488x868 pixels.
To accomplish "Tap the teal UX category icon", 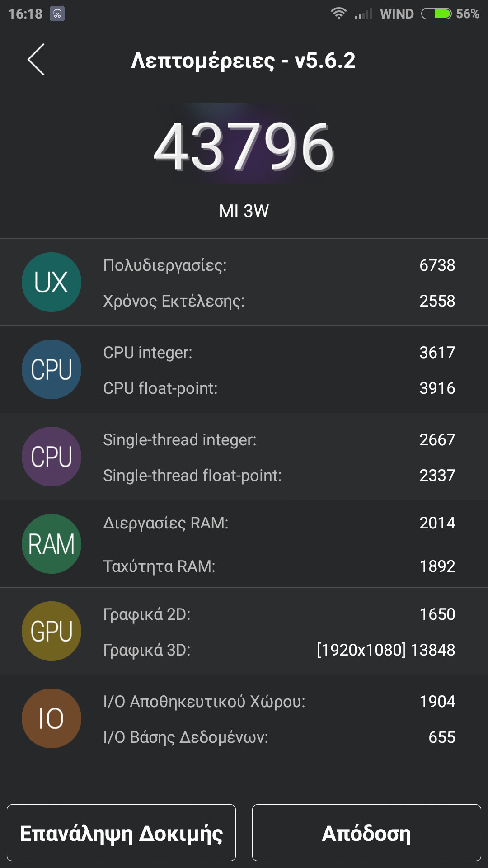I will [52, 282].
